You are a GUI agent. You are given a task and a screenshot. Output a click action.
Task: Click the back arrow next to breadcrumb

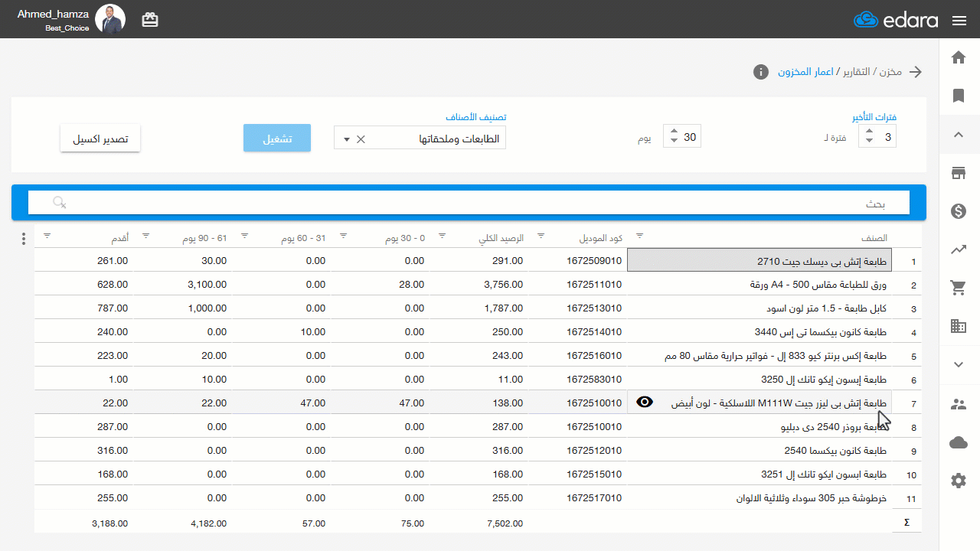point(915,72)
